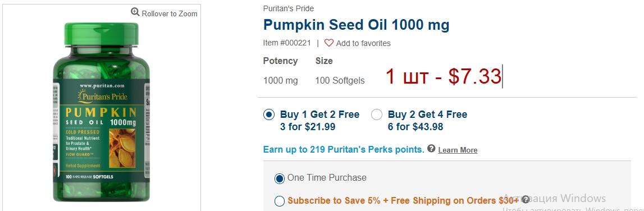This screenshot has height=211, width=644.
Task: Click the Add to favorites text link
Action: pos(363,43)
